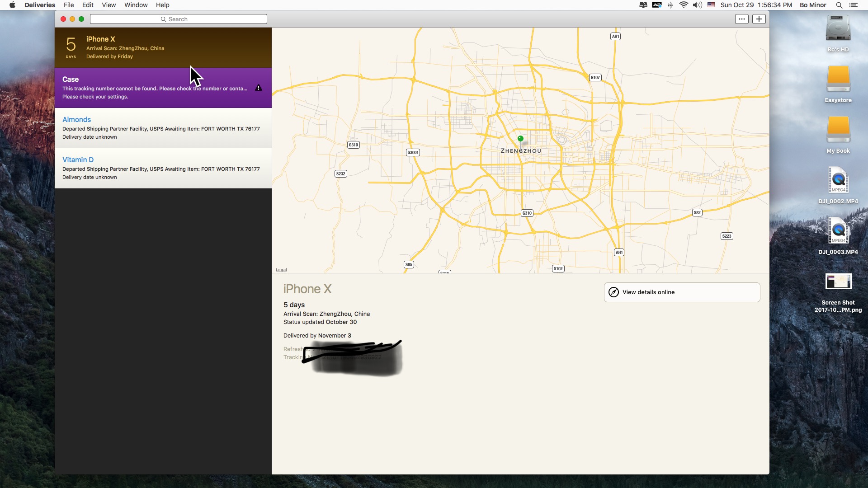Click the ZHENGZHOU city label on map
This screenshot has width=868, height=488.
(521, 151)
